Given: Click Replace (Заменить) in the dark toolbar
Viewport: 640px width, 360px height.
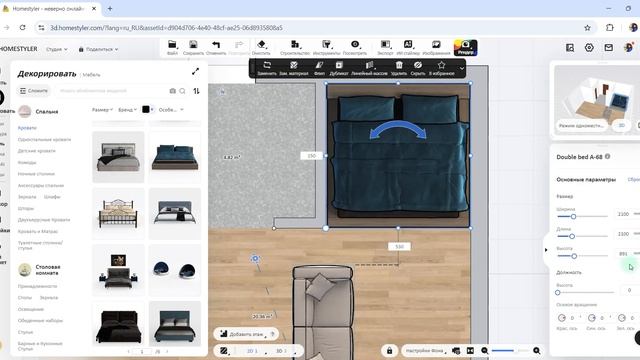Looking at the screenshot, I should pyautogui.click(x=267, y=68).
